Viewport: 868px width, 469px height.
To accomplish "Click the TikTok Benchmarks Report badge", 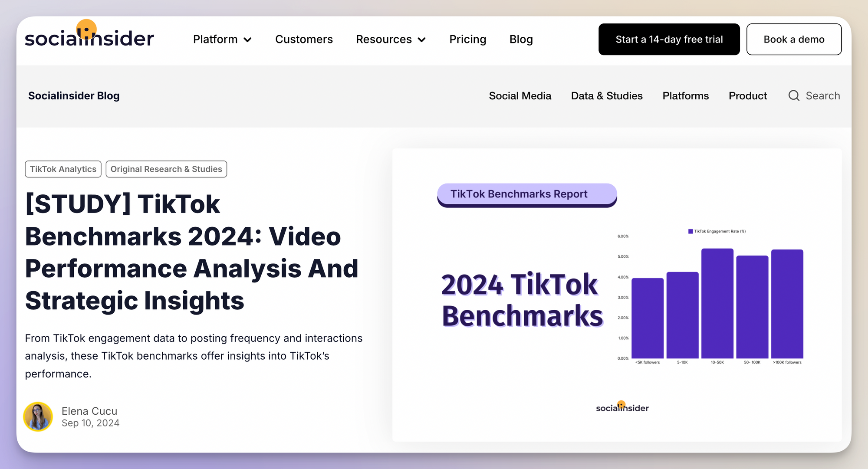I will [527, 195].
